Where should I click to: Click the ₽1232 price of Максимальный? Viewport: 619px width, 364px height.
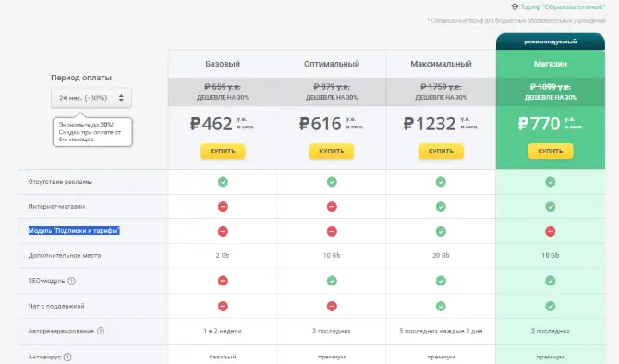click(x=430, y=124)
